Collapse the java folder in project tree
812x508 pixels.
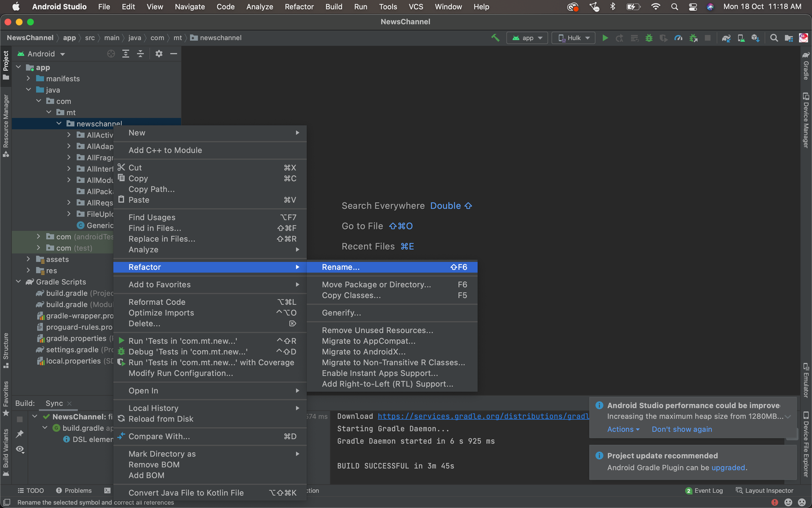pyautogui.click(x=29, y=90)
